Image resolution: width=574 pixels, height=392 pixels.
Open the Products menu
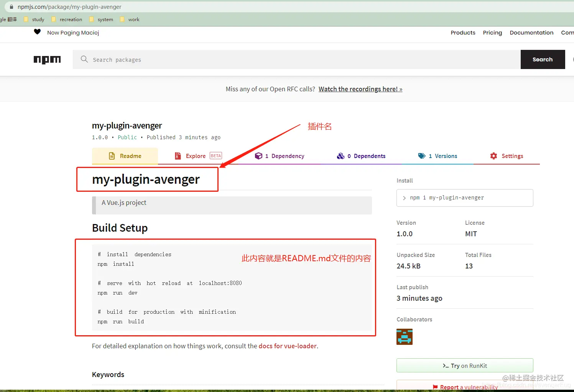(x=463, y=33)
